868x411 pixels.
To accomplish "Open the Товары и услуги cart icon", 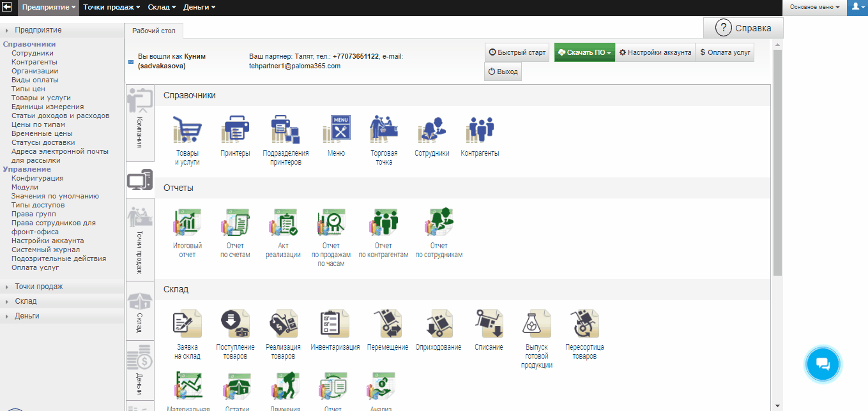I will pyautogui.click(x=187, y=130).
